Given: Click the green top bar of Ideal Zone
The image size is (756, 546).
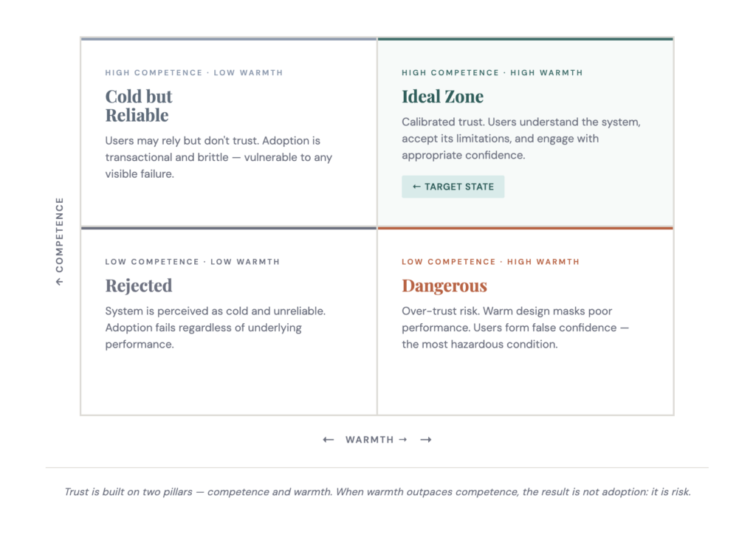Looking at the screenshot, I should (x=525, y=39).
